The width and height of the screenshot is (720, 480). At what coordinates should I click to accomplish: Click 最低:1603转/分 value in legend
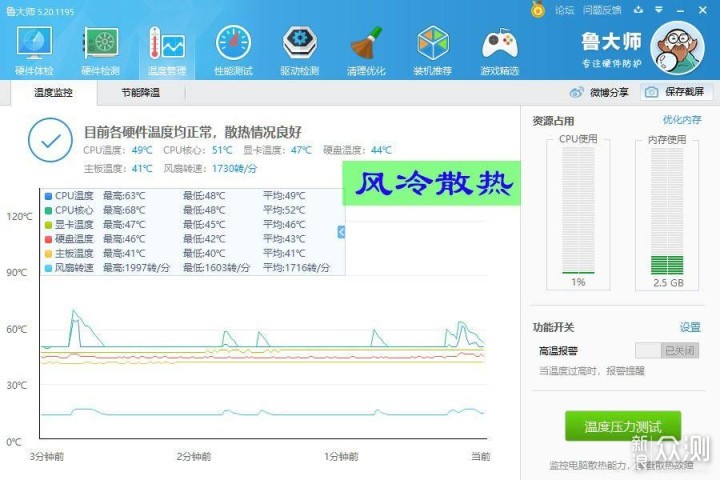click(216, 268)
